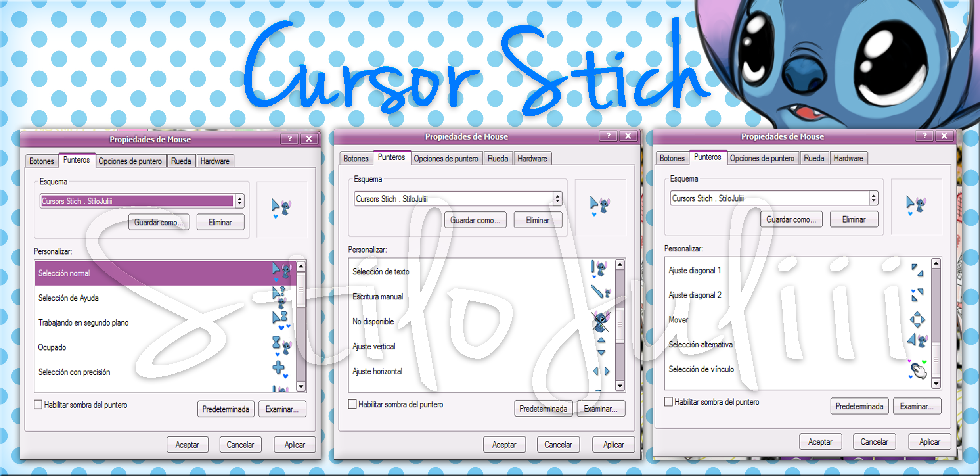The height and width of the screenshot is (476, 980).
Task: Click the Selección normal Stitch cursor icon
Action: tap(282, 271)
